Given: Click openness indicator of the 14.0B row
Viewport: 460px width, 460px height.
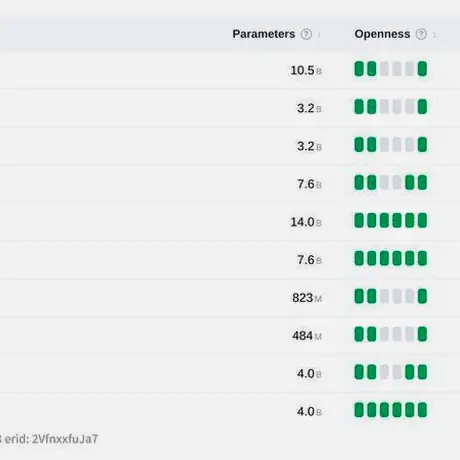Looking at the screenshot, I should [x=391, y=220].
